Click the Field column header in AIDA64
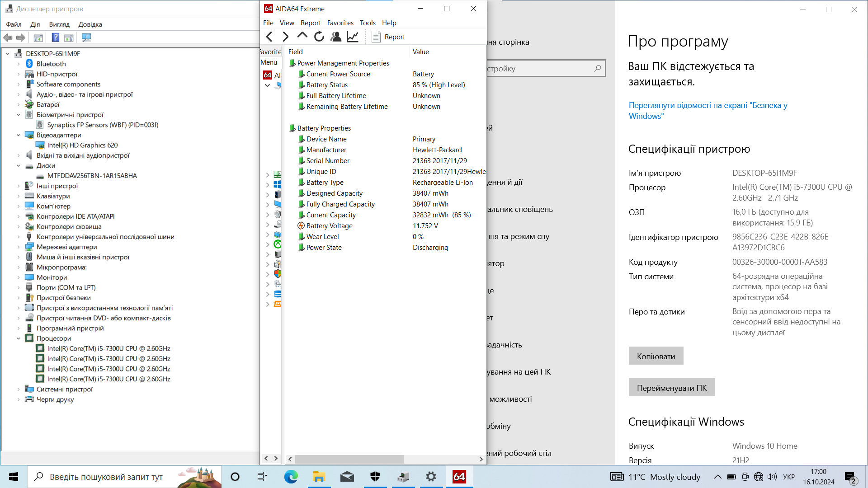This screenshot has width=868, height=488. [348, 52]
